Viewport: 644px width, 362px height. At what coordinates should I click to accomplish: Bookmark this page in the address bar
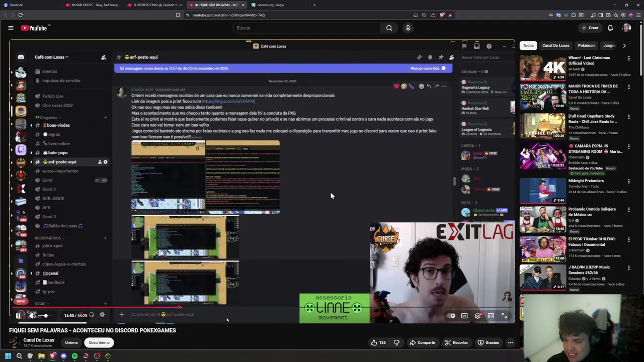pos(178,15)
